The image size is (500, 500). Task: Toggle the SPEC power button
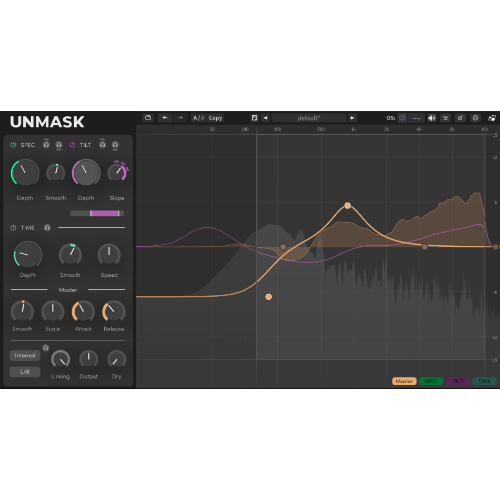coord(13,145)
